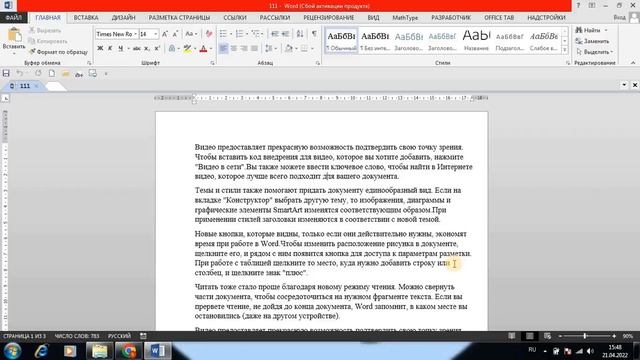
Task: Select the 'Без инте...' style
Action: pos(375,41)
